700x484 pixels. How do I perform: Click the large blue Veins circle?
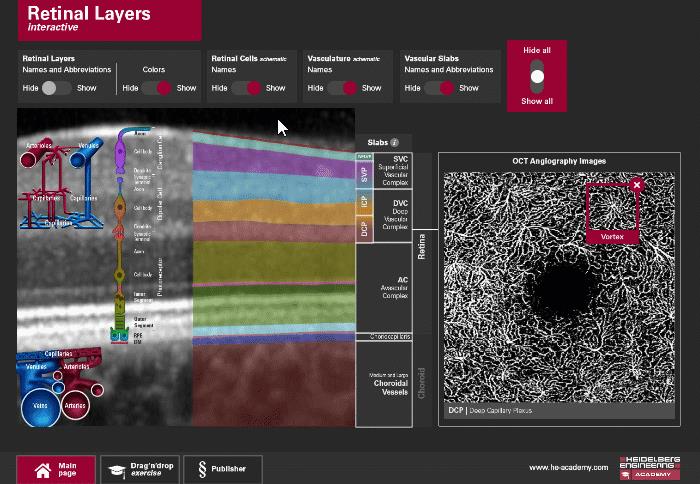(41, 405)
